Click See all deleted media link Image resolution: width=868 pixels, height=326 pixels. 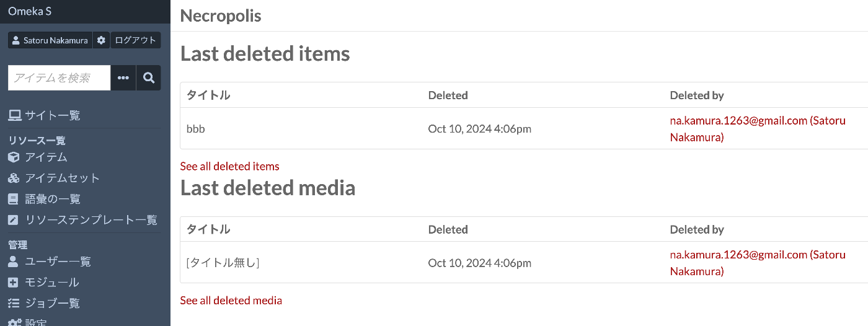(x=231, y=301)
